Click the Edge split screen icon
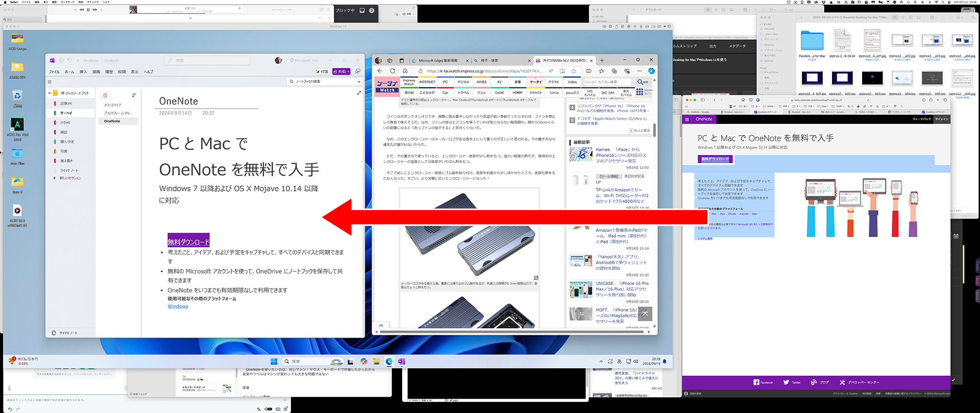 [x=589, y=71]
